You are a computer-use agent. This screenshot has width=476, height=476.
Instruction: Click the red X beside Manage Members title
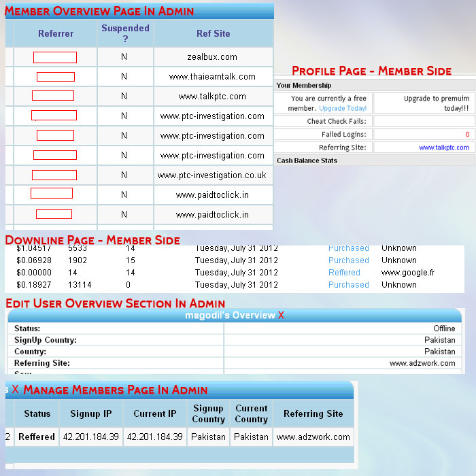coord(15,389)
